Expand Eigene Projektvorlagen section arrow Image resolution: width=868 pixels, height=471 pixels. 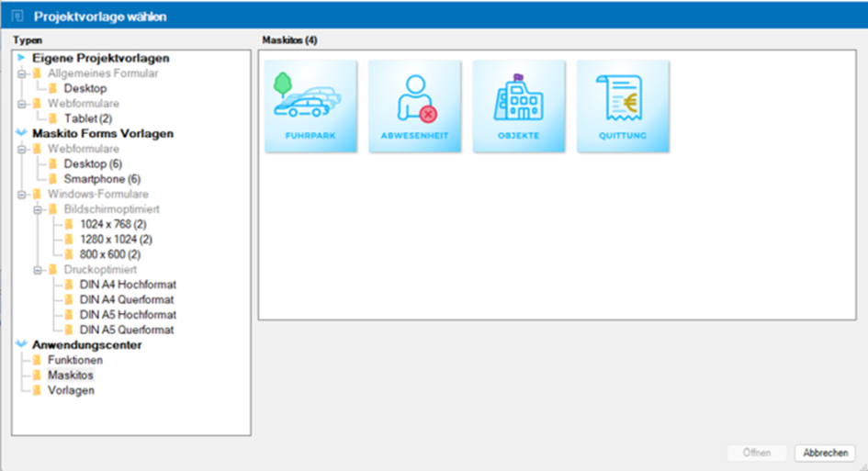22,58
